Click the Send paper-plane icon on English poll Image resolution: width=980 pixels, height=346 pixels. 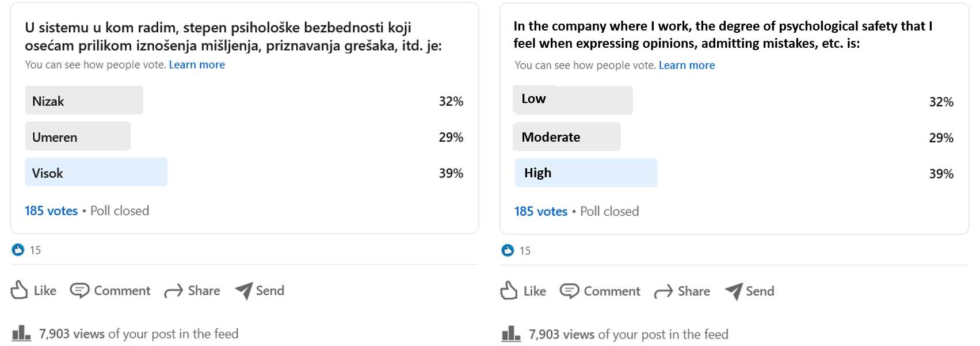(734, 291)
